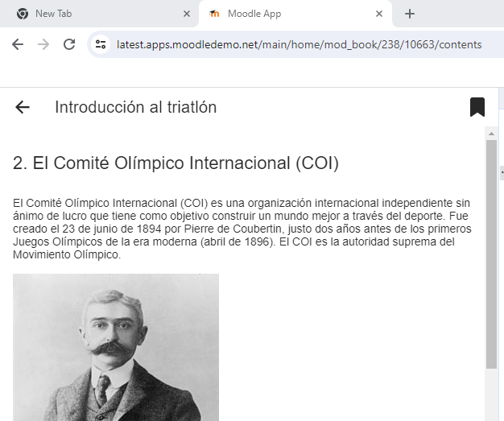Click the browser back navigation arrow
504x421 pixels.
pos(18,44)
